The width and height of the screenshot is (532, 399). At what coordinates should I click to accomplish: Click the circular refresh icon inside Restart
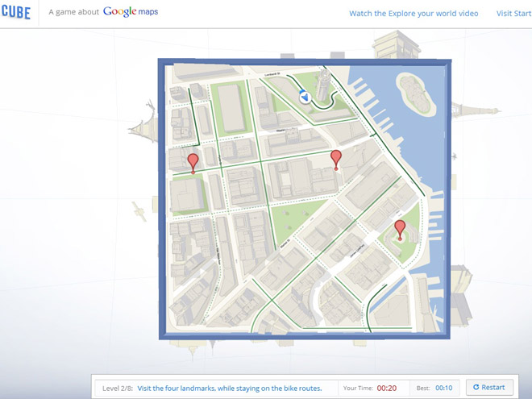(x=476, y=388)
